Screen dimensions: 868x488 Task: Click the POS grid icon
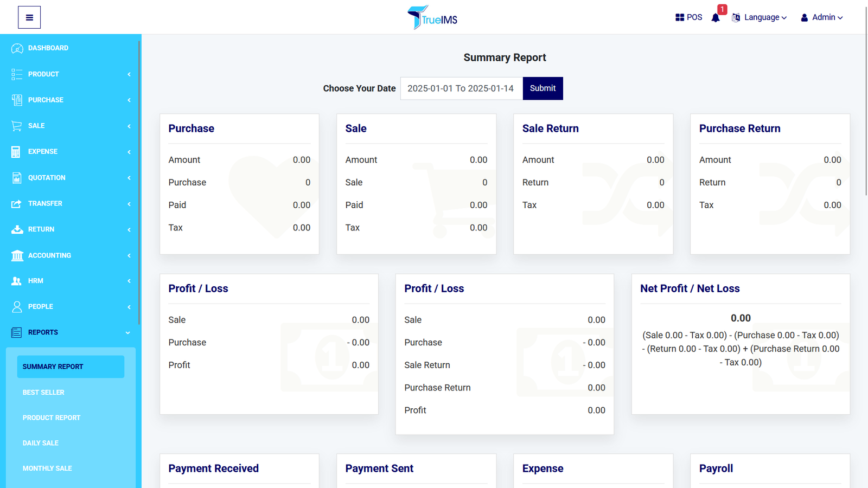coord(680,17)
